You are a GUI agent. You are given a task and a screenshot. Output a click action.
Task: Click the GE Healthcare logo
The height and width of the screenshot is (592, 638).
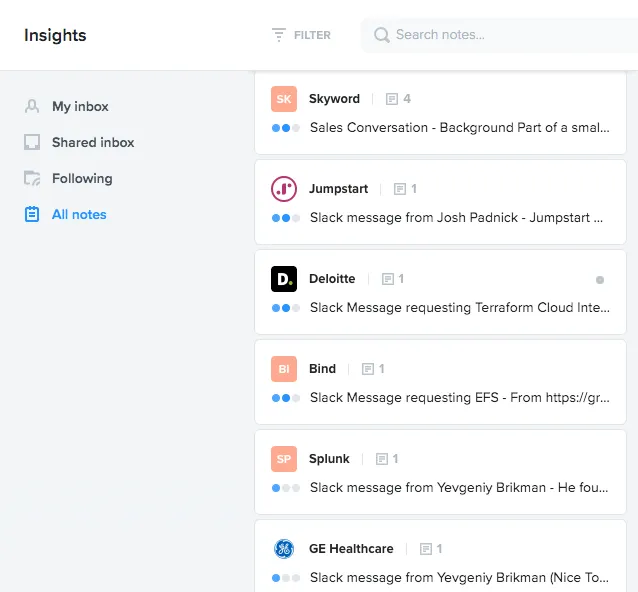(x=284, y=548)
